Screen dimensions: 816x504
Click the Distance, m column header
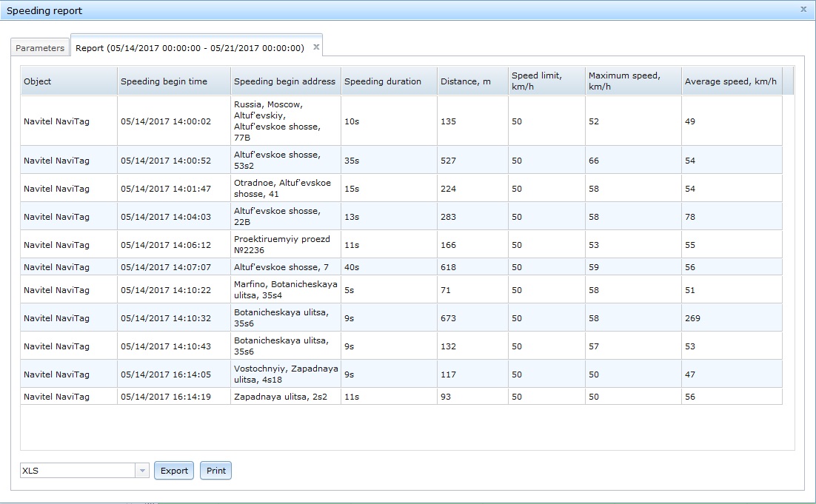click(x=472, y=81)
